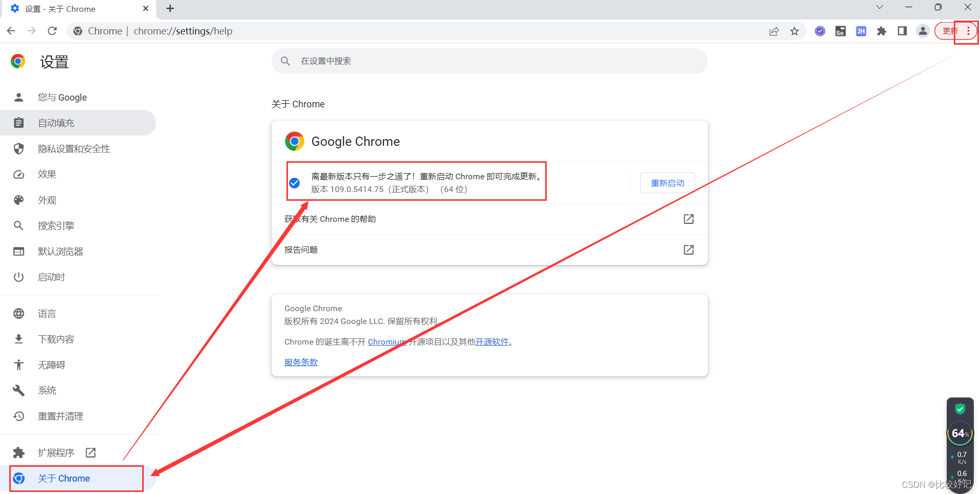The height and width of the screenshot is (494, 980).
Task: Follow the Chromium open-source project link
Action: click(x=387, y=342)
